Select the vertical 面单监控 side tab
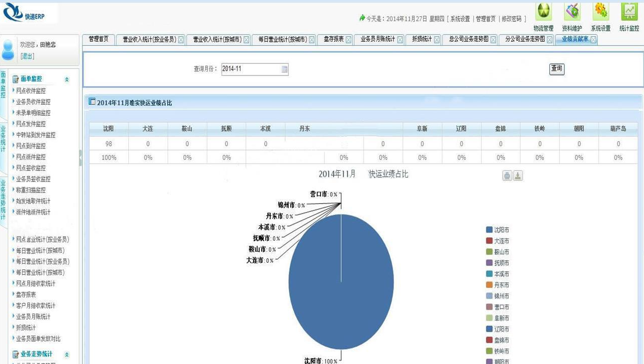This screenshot has width=644, height=364. click(x=3, y=85)
